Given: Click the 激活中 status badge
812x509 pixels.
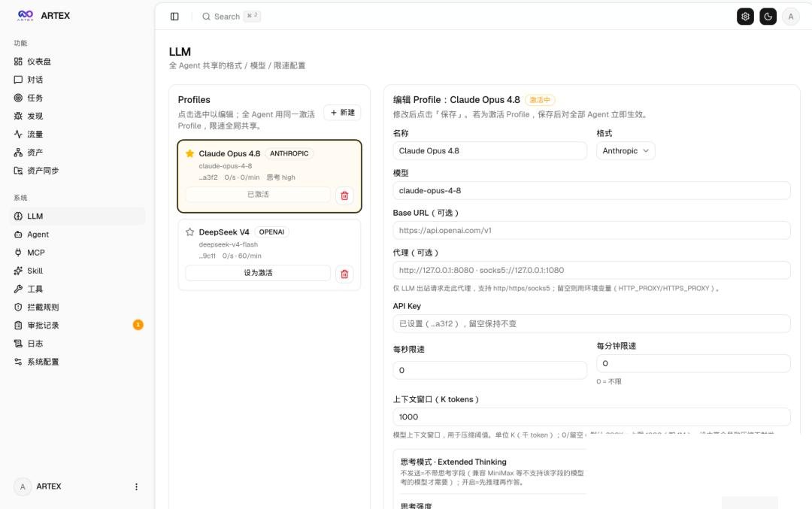Looking at the screenshot, I should [540, 100].
